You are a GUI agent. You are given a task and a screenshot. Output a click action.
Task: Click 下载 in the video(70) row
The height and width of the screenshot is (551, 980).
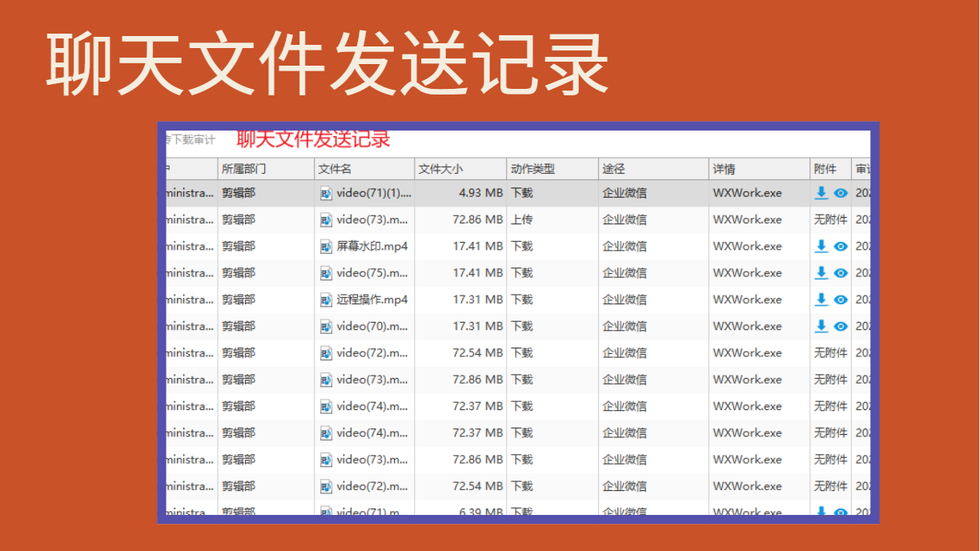pos(522,326)
